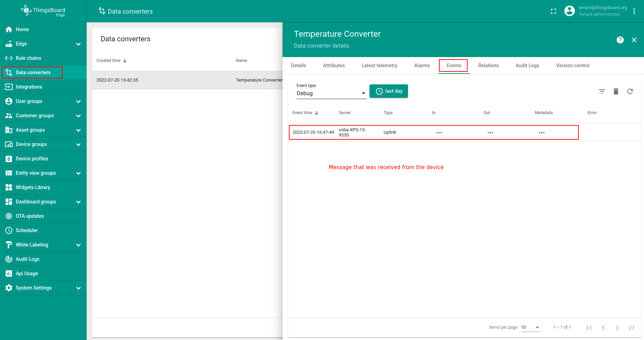
Task: Click the ThingsBoard Edge logo
Action: click(x=43, y=11)
